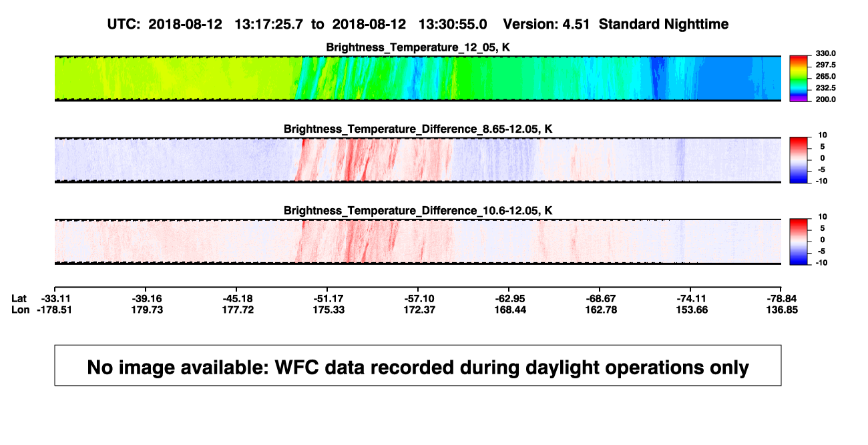Viewport: 868px width, 445px height.
Task: Click the title 'Brightness_Temperature_Difference_10.6-12.05, K'
Action: click(x=418, y=211)
